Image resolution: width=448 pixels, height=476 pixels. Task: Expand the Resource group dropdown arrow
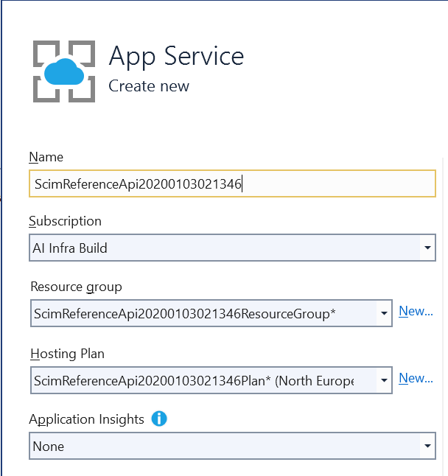384,314
